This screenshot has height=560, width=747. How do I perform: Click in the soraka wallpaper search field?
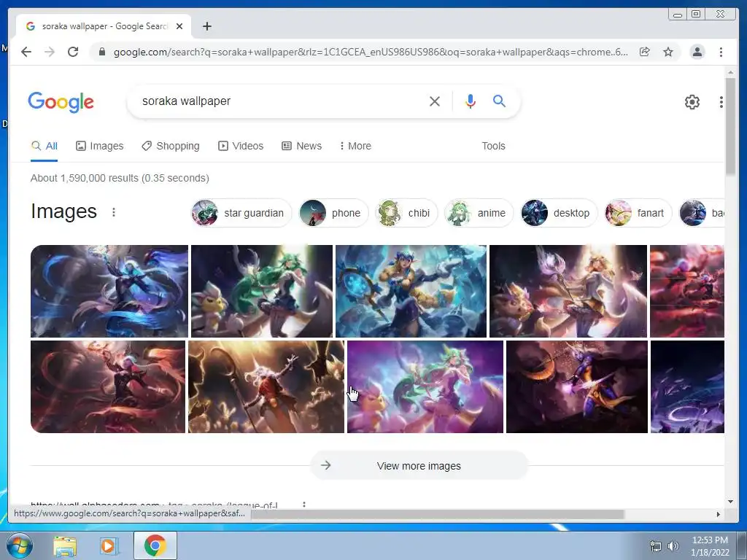[x=281, y=101]
